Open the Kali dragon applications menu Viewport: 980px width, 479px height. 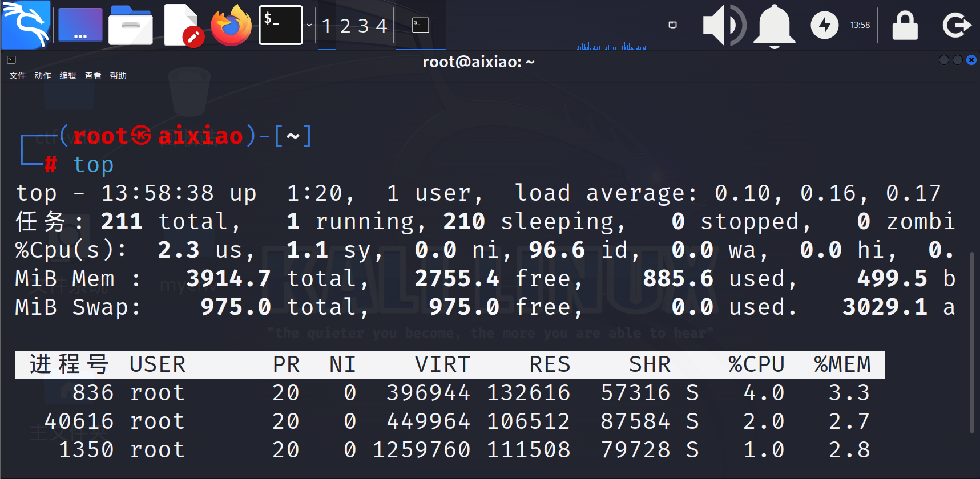point(26,25)
